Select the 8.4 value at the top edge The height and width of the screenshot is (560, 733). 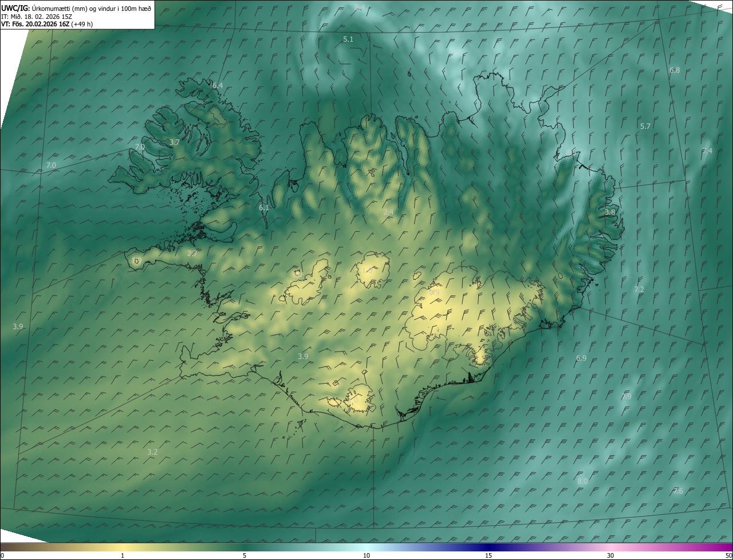[x=360, y=7]
